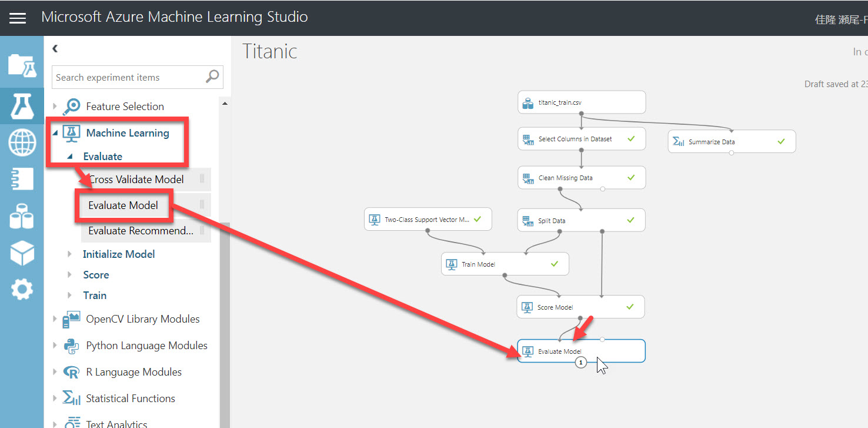Click the Titanic experiment title
This screenshot has height=428, width=868.
(x=270, y=51)
